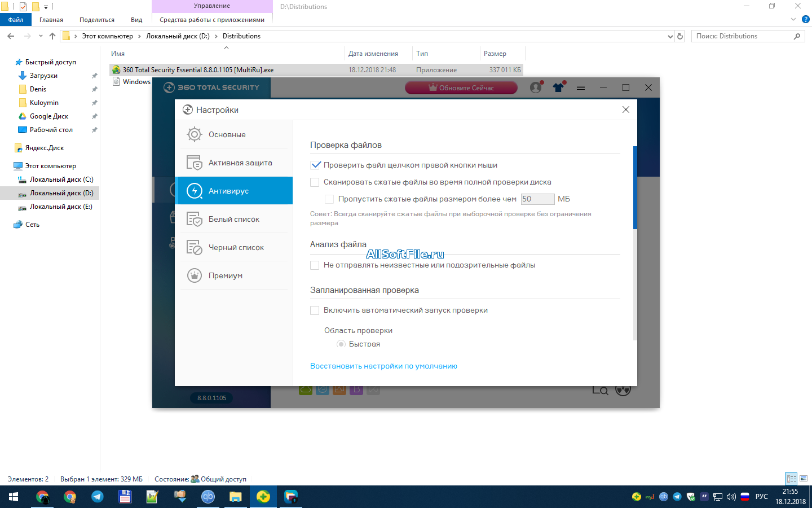This screenshot has height=508, width=812.
Task: Enable 'Сканировать сжатые файлы' checkbox
Action: tap(315, 182)
